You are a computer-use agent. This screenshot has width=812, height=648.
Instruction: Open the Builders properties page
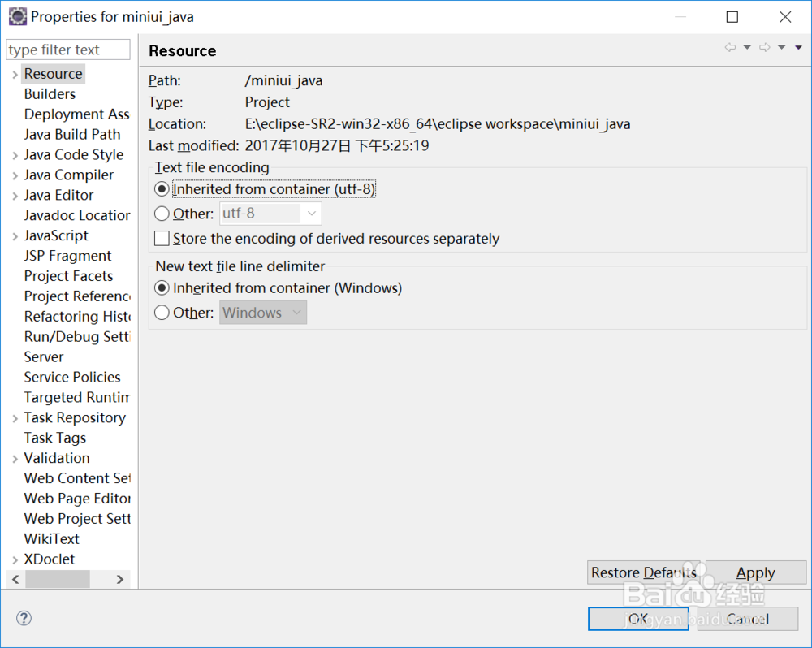[x=50, y=93]
